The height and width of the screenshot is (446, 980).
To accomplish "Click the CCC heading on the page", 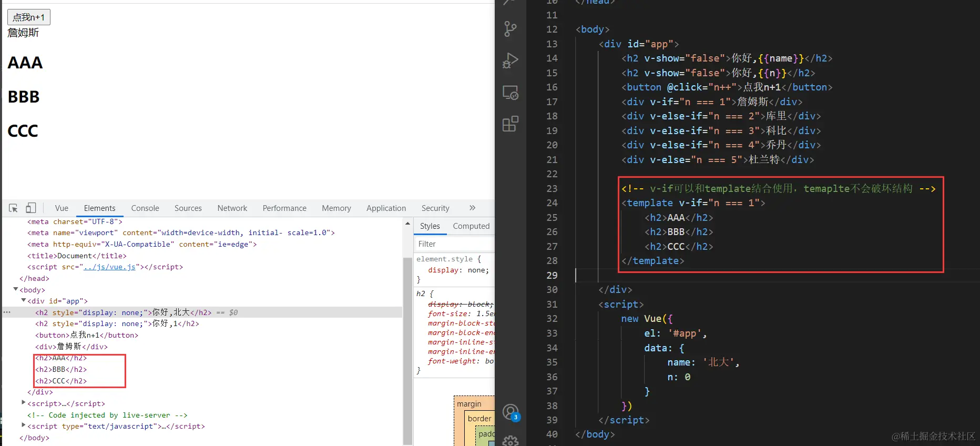I will 23,131.
